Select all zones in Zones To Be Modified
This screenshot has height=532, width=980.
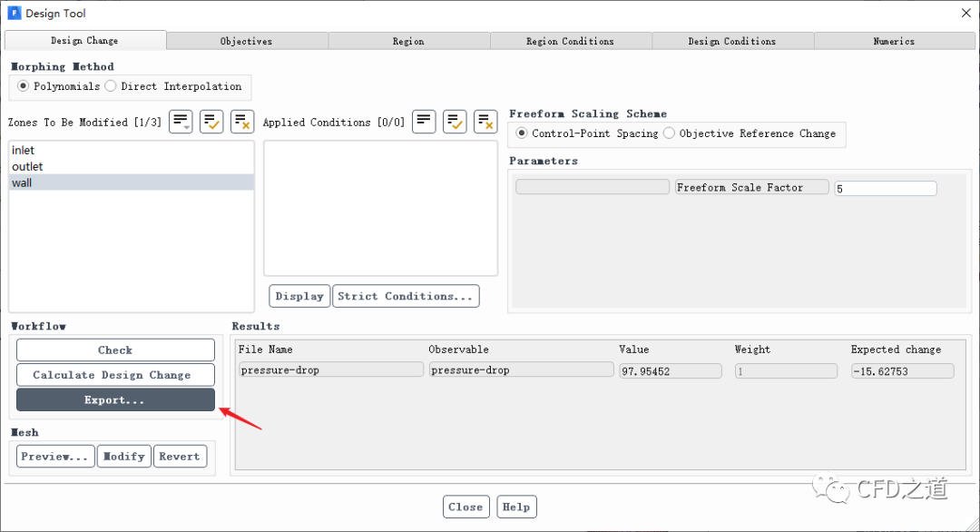pos(211,122)
